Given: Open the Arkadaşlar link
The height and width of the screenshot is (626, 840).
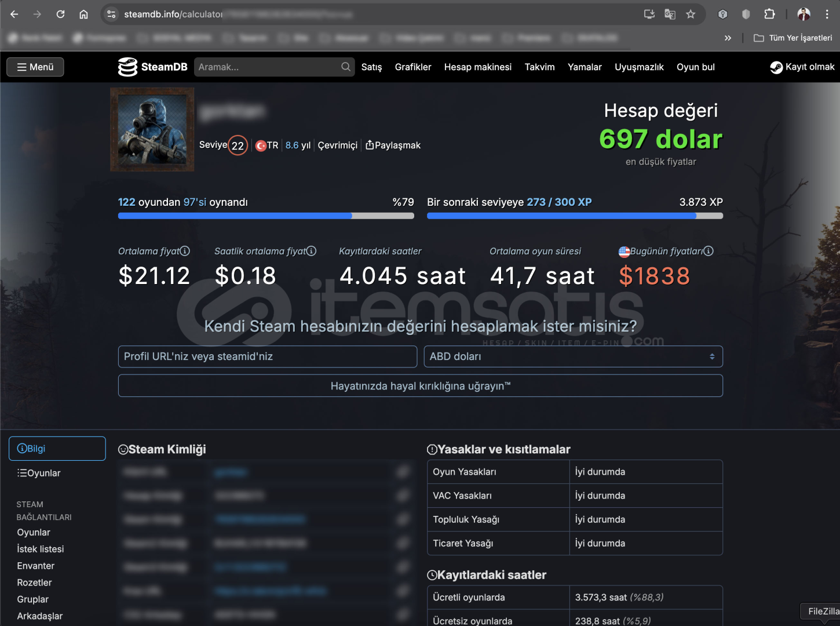Looking at the screenshot, I should click(x=40, y=616).
